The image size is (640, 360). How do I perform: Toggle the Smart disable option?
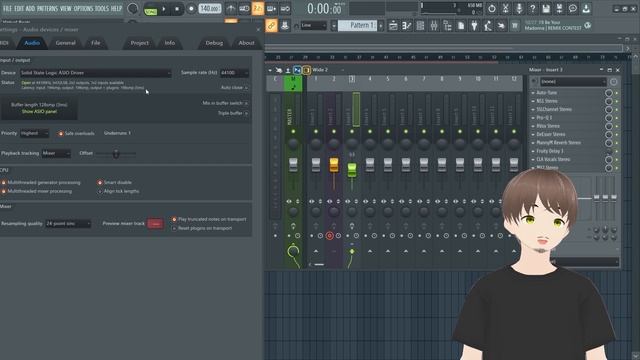point(114,182)
